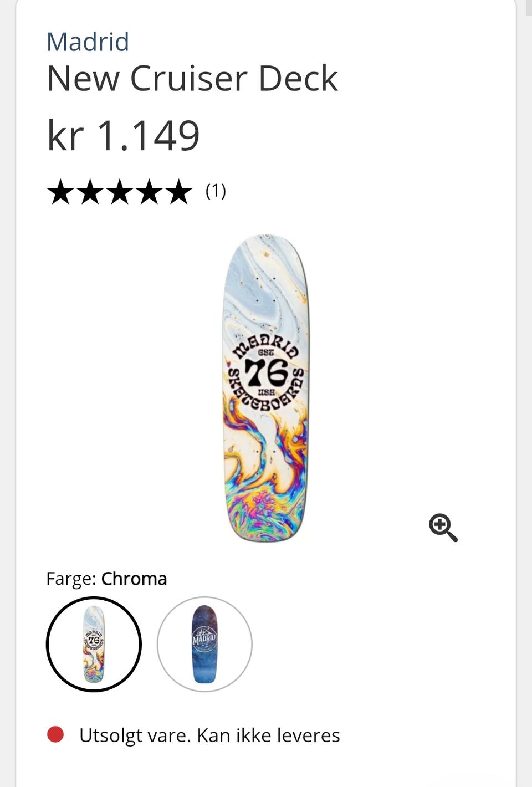Image resolution: width=532 pixels, height=787 pixels.
Task: Click the Farge label text
Action: 71,579
